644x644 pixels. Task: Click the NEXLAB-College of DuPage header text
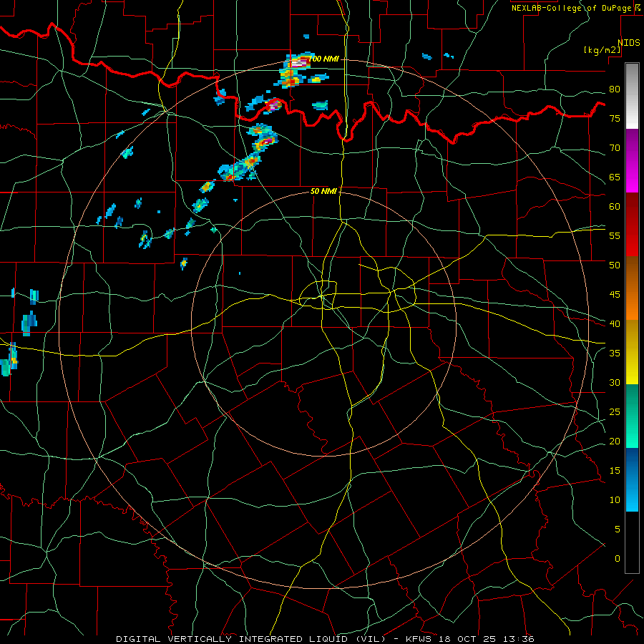(x=571, y=8)
